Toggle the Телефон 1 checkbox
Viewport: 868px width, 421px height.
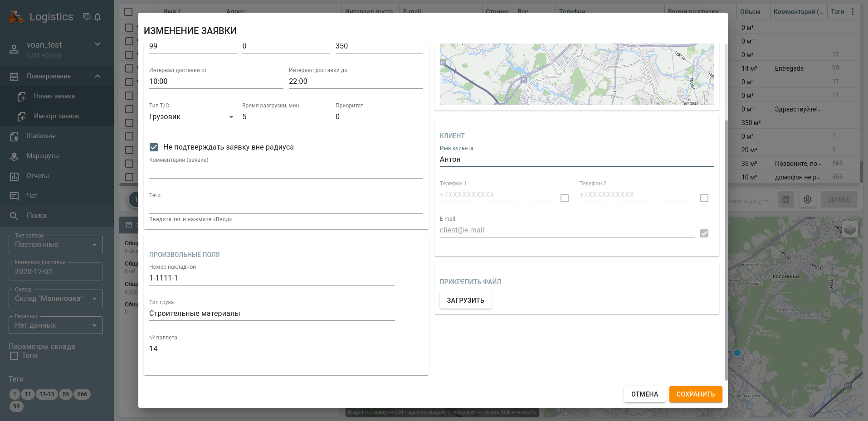pyautogui.click(x=565, y=198)
